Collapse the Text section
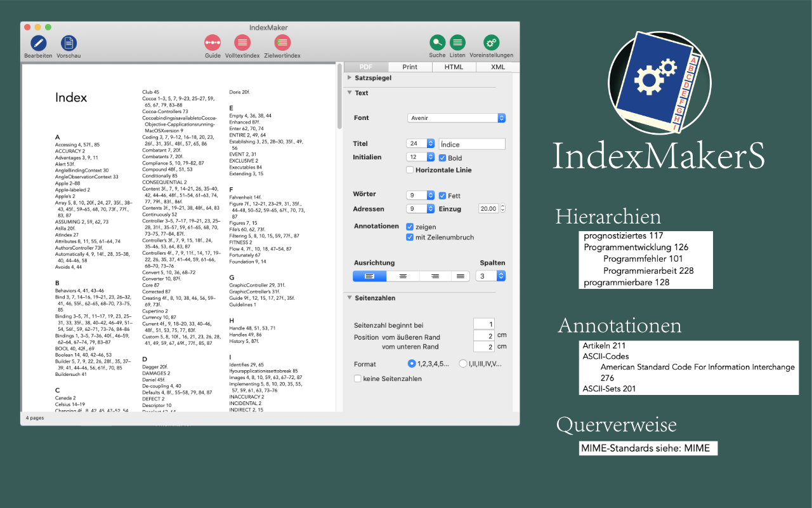The image size is (812, 508). (350, 93)
